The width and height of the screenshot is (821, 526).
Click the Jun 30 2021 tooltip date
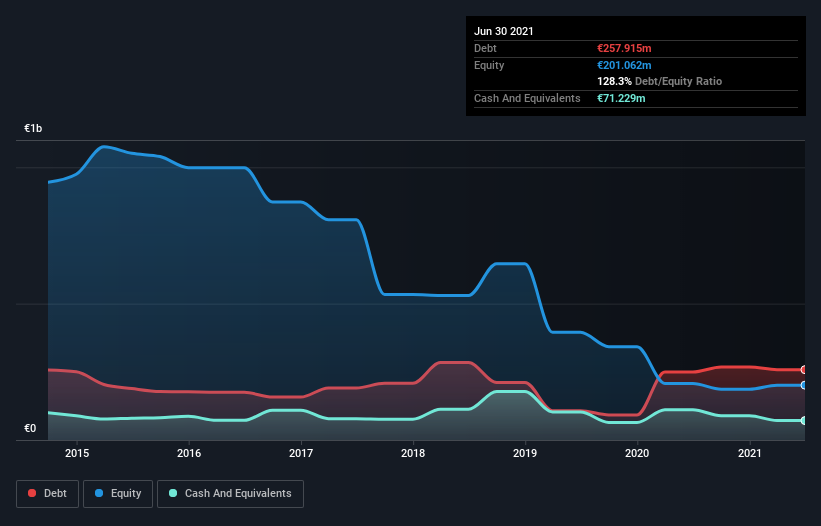[x=504, y=31]
